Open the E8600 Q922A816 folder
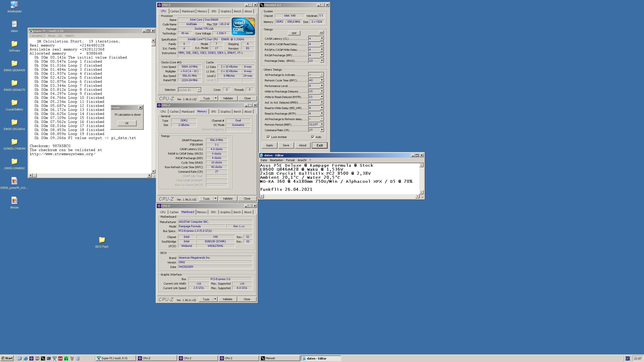 point(14,124)
